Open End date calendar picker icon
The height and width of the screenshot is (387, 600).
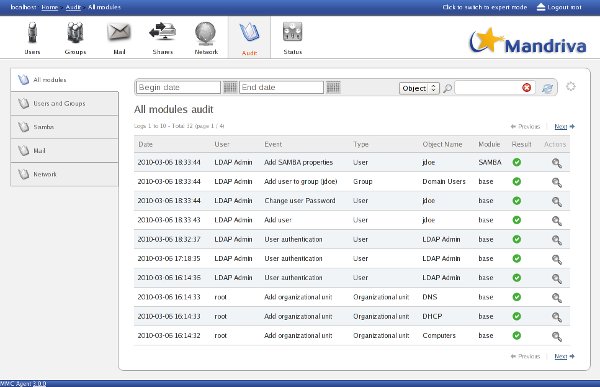[333, 88]
